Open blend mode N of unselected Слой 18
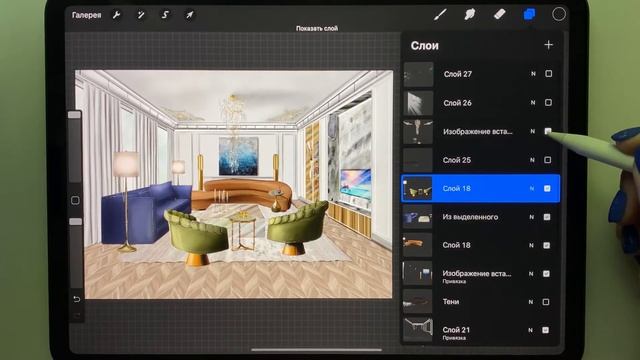This screenshot has width=640, height=360. [531, 245]
